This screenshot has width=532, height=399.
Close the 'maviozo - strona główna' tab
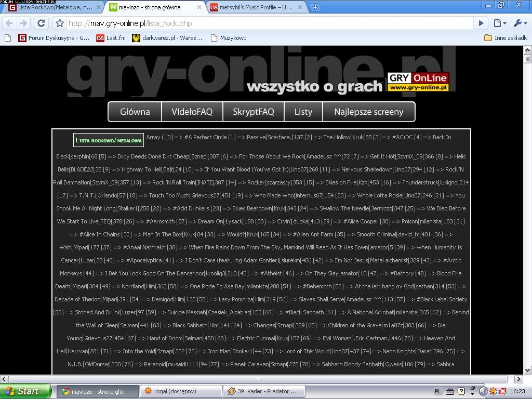(x=199, y=7)
